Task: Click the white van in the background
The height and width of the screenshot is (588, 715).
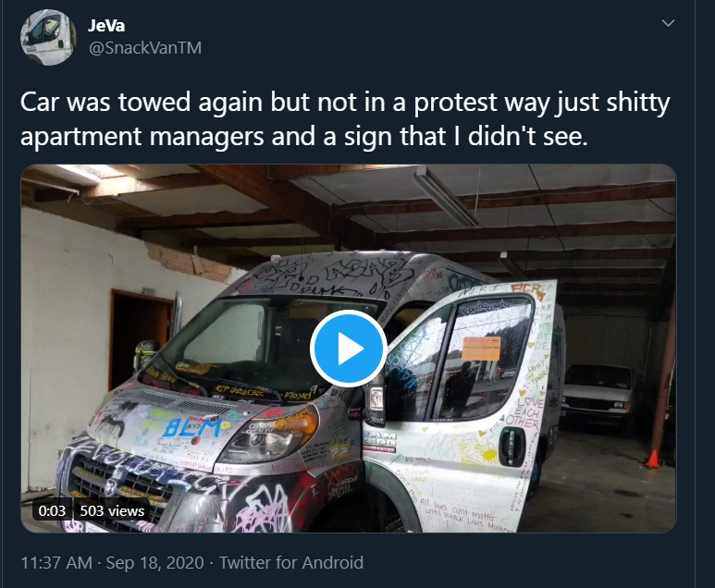Action: (598, 393)
